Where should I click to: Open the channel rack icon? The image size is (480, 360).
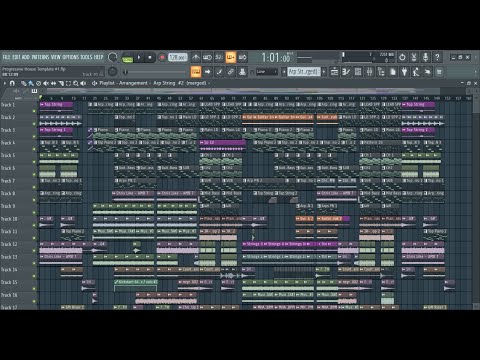pyautogui.click(x=358, y=72)
